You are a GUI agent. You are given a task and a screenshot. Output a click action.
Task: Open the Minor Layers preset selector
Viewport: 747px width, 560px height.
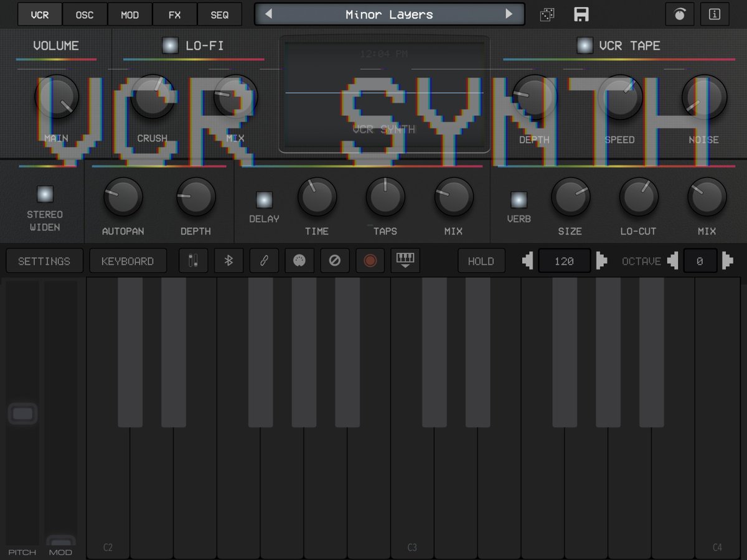(x=389, y=14)
